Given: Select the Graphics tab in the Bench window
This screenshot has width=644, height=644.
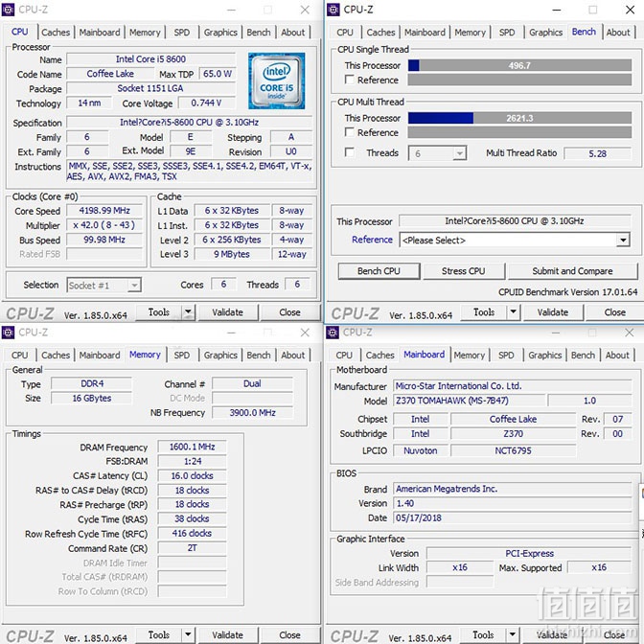Looking at the screenshot, I should (545, 32).
